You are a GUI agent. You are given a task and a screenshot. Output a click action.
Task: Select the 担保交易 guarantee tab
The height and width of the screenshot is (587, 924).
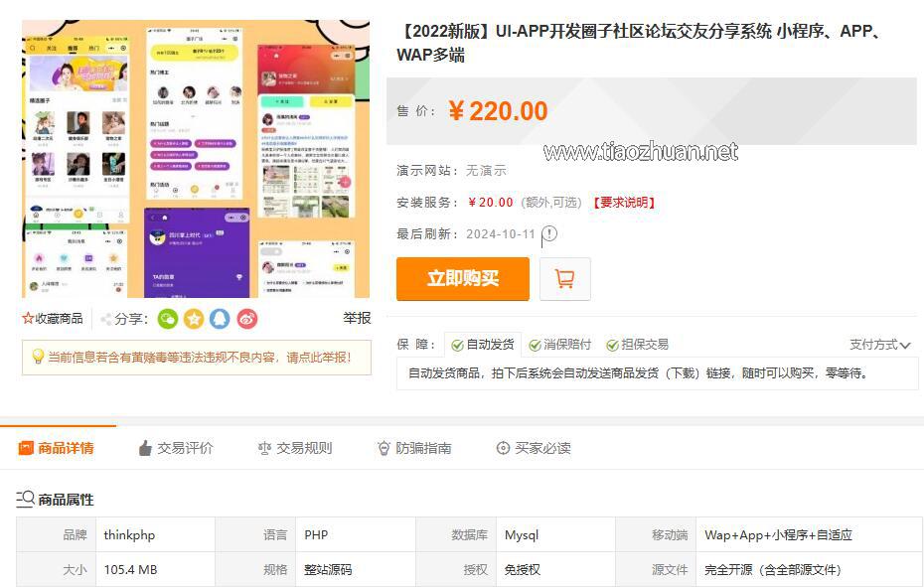pos(638,345)
